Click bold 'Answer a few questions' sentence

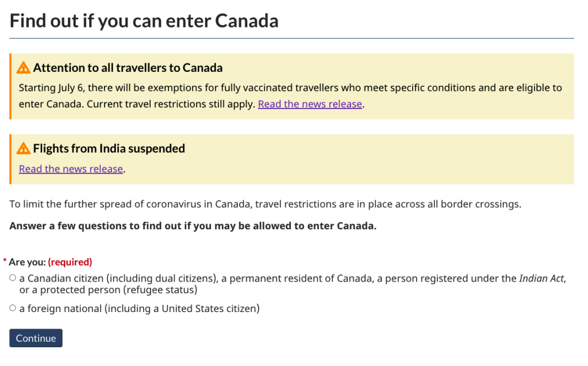[193, 226]
